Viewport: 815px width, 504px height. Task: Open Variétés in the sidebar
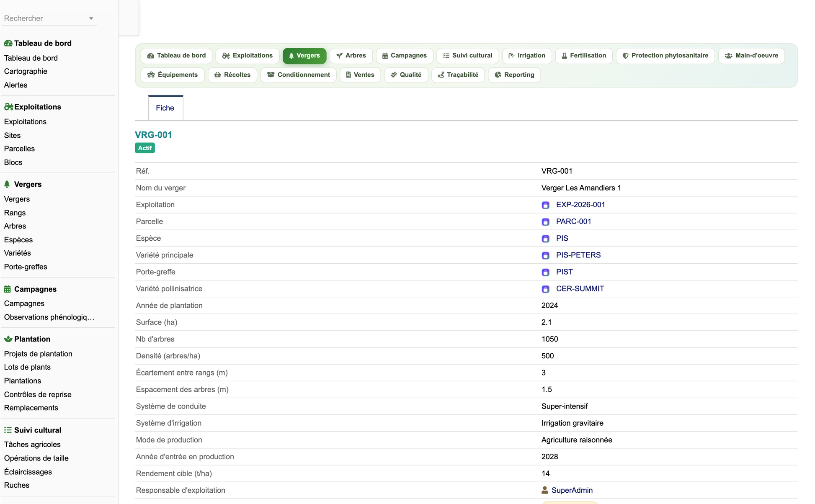click(18, 253)
